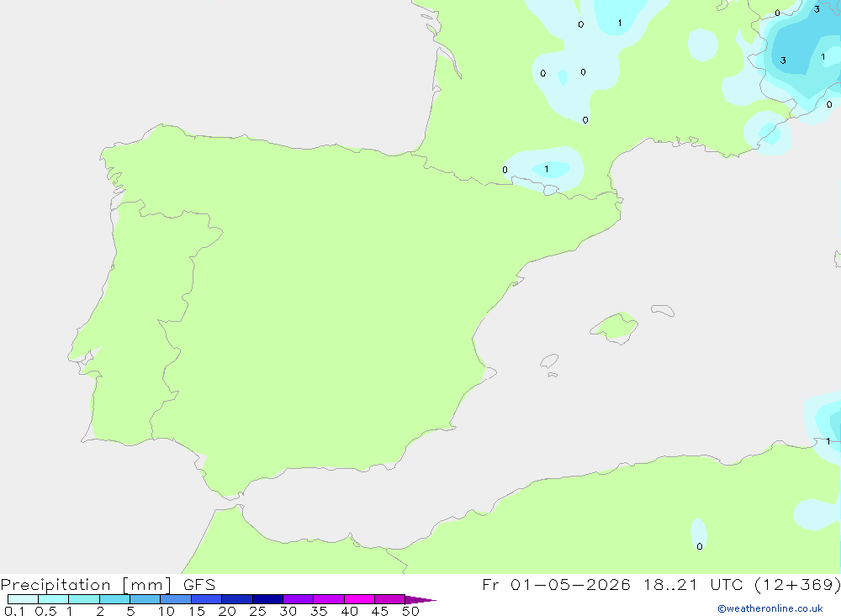
Task: Pick the legend swatch between 10 and 15
Action: click(x=176, y=599)
